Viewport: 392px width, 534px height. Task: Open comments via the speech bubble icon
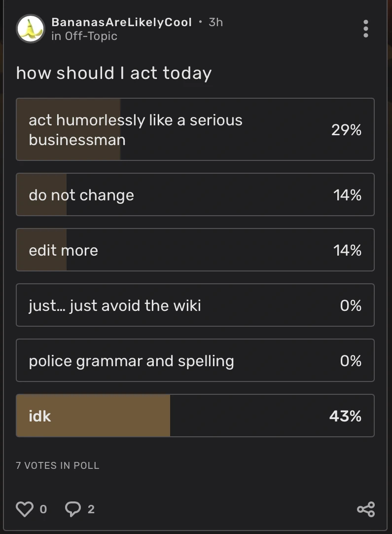73,509
